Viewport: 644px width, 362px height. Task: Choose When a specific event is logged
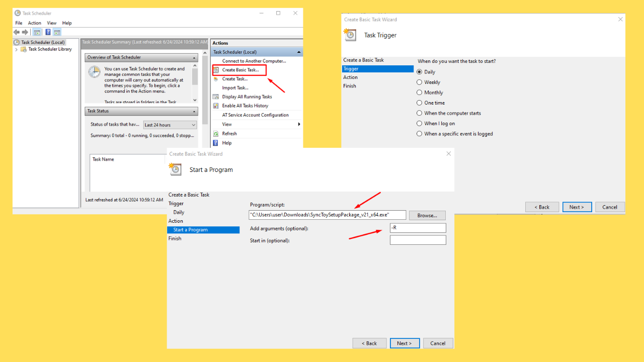[420, 134]
